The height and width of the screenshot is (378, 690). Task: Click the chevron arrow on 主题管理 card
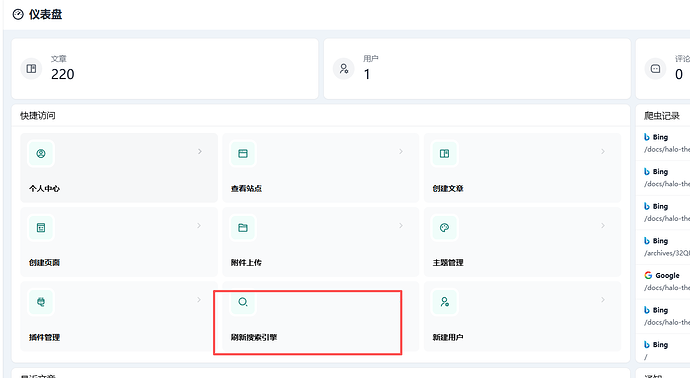[603, 225]
